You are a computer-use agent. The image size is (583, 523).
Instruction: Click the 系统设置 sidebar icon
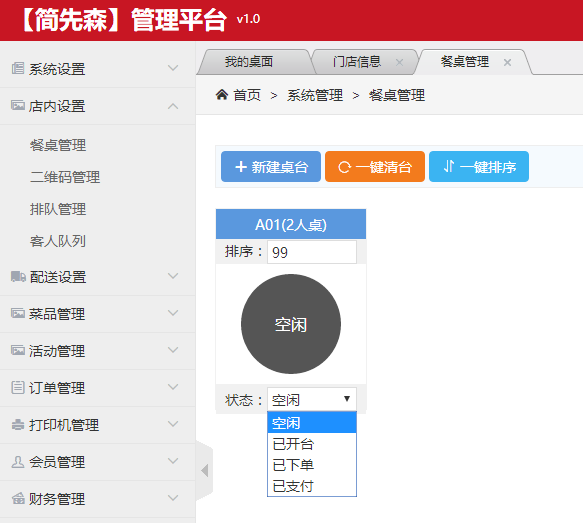click(x=18, y=68)
